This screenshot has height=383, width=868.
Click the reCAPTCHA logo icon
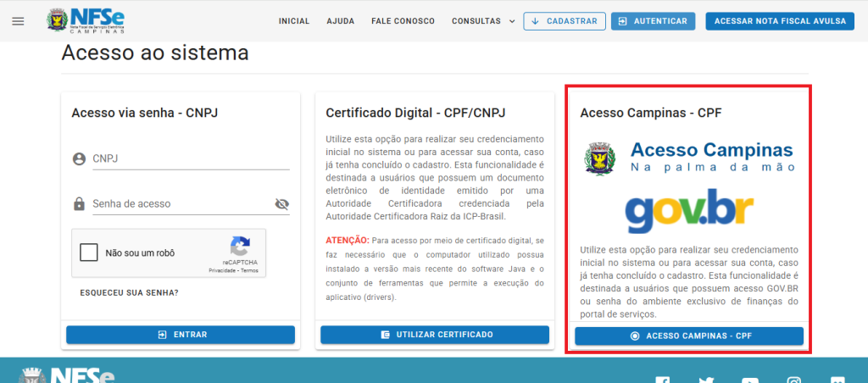[241, 246]
